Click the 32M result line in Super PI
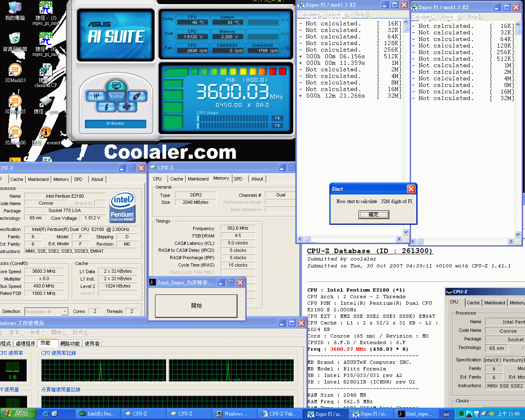The image size is (525, 420). point(350,96)
